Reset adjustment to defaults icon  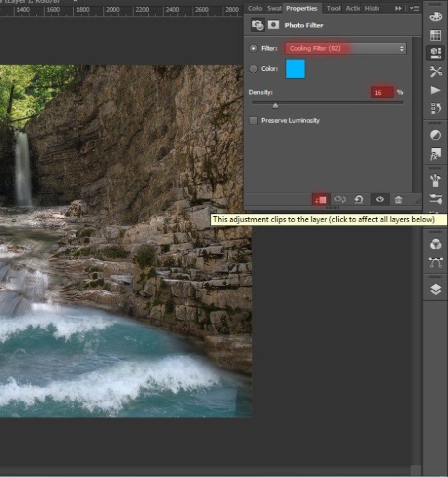[x=359, y=199]
